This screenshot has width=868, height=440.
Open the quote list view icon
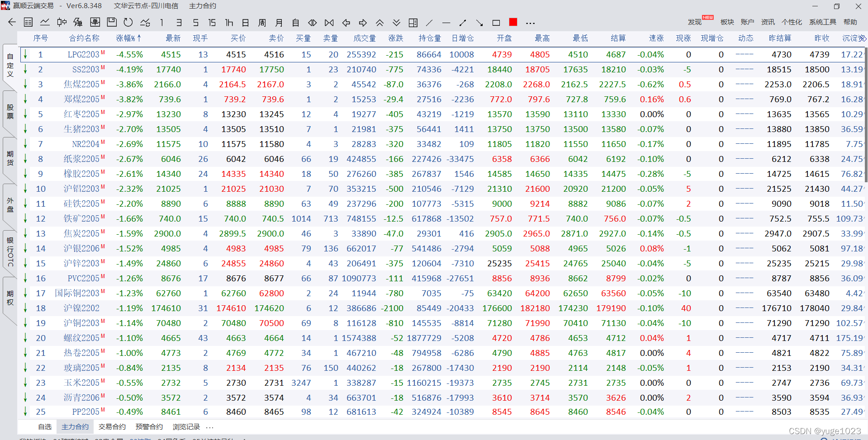pyautogui.click(x=28, y=22)
